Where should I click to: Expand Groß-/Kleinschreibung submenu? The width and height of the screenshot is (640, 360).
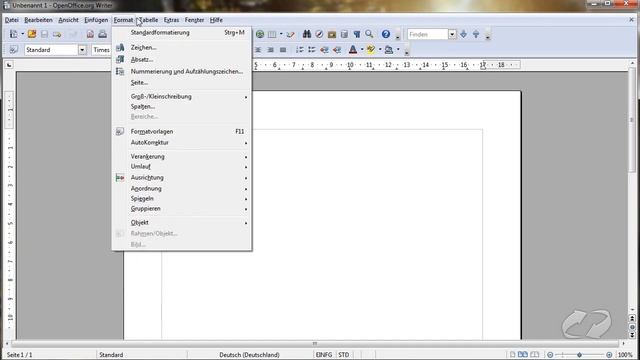coord(182,96)
